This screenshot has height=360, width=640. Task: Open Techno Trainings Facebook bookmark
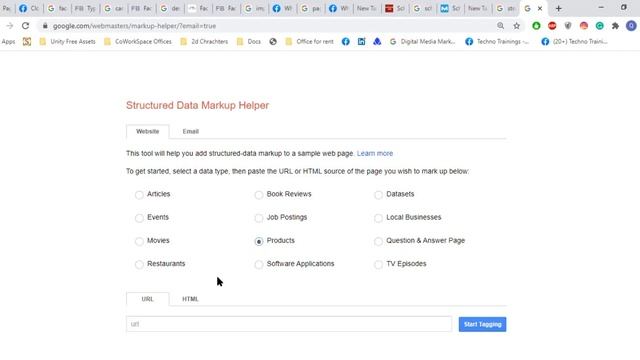497,41
